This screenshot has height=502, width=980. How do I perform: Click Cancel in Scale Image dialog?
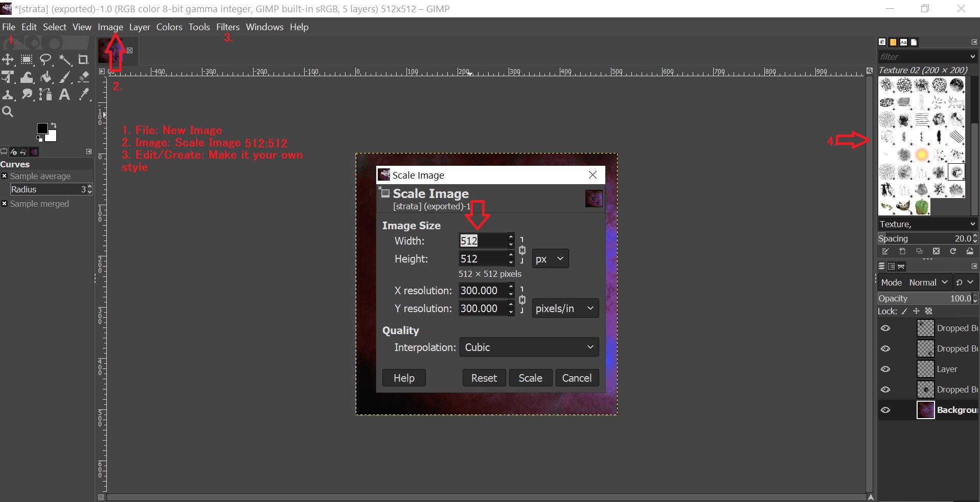click(x=577, y=378)
